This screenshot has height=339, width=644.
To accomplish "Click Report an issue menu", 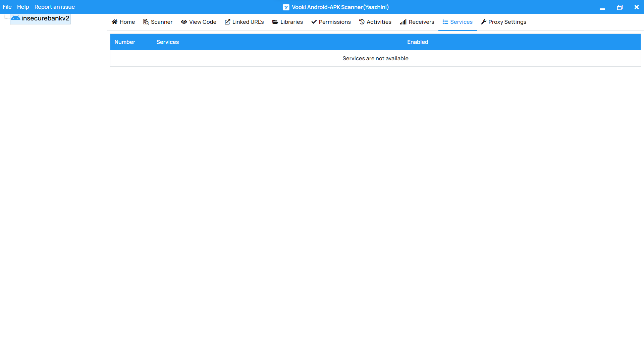I will [x=55, y=7].
